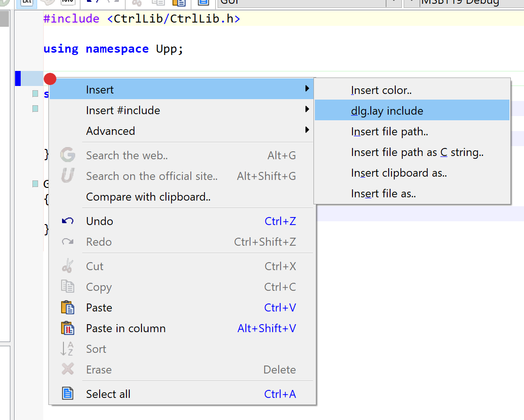Expand the Insert submenu arrow

click(x=307, y=89)
